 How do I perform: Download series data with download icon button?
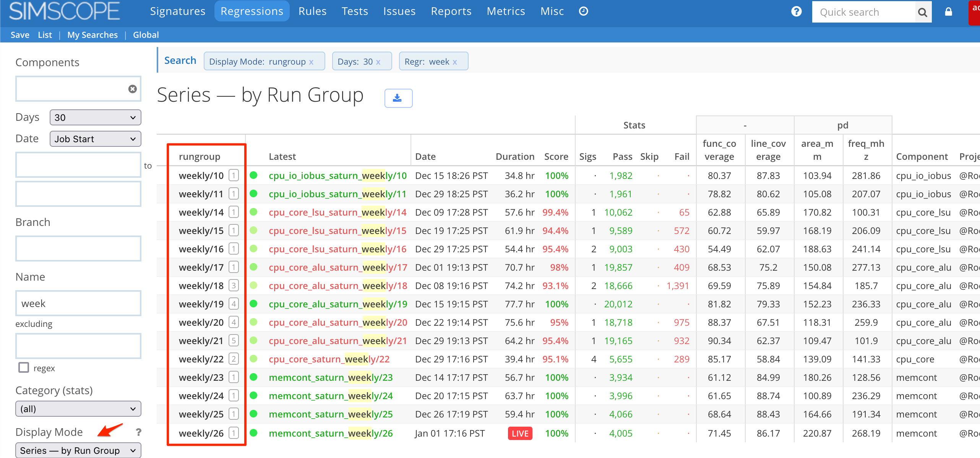point(398,98)
